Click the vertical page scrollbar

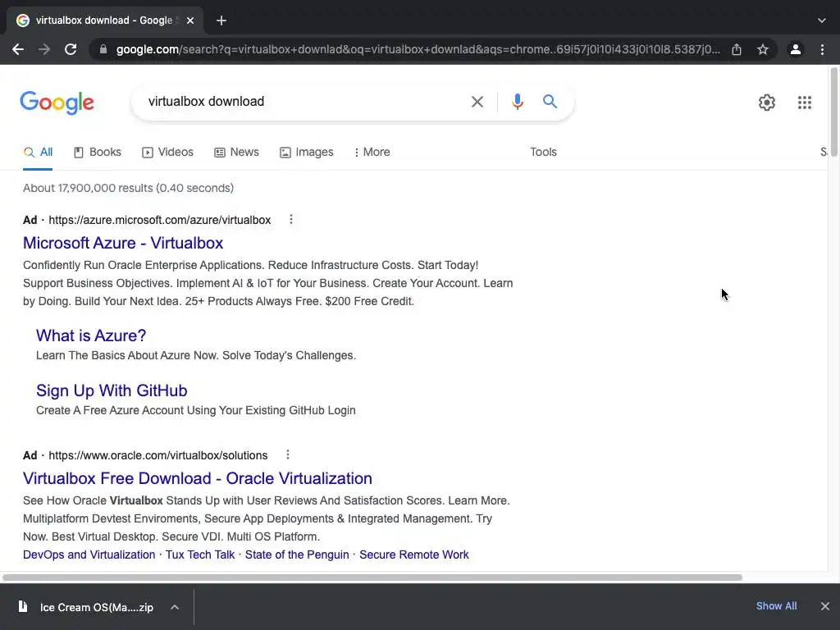pos(833,112)
